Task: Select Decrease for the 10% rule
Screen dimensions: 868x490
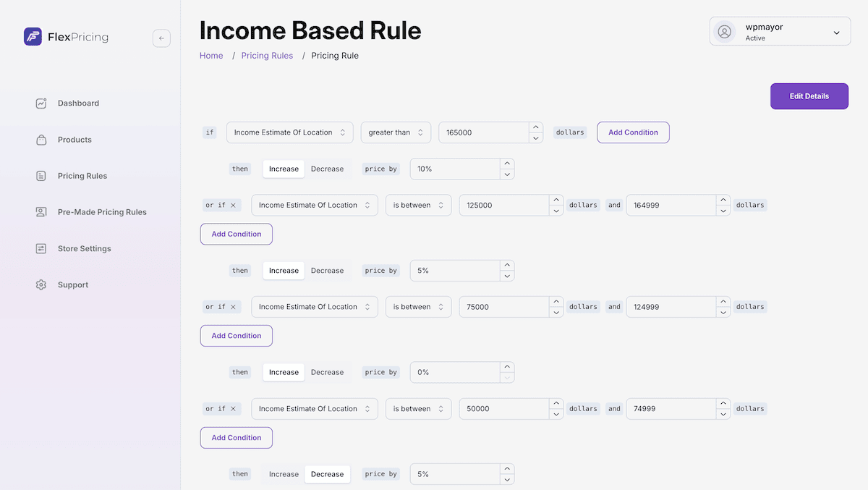Action: [327, 169]
